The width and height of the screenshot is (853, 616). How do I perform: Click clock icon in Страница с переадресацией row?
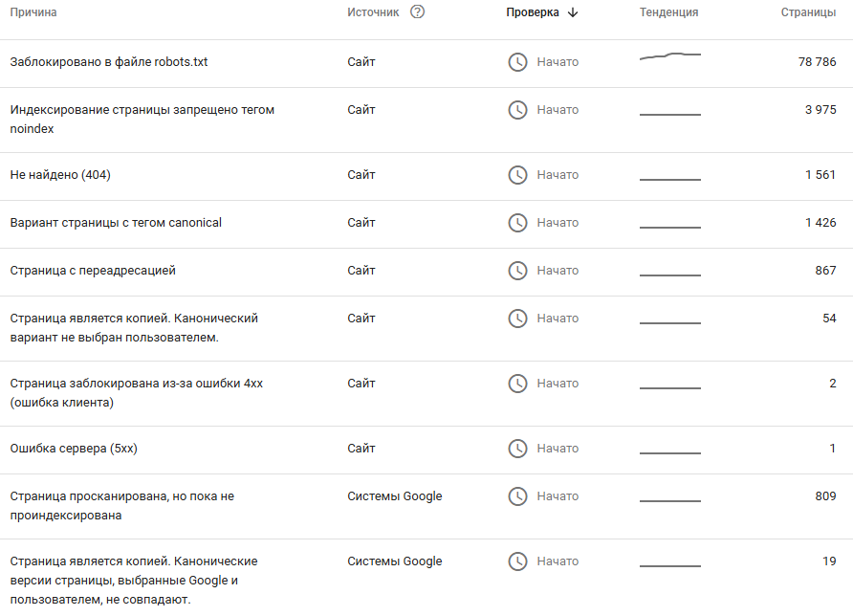517,271
